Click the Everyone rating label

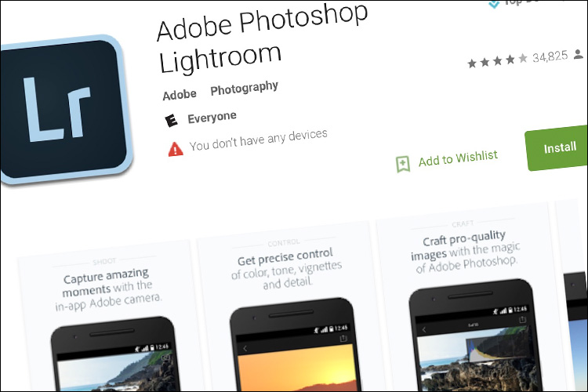coord(212,118)
